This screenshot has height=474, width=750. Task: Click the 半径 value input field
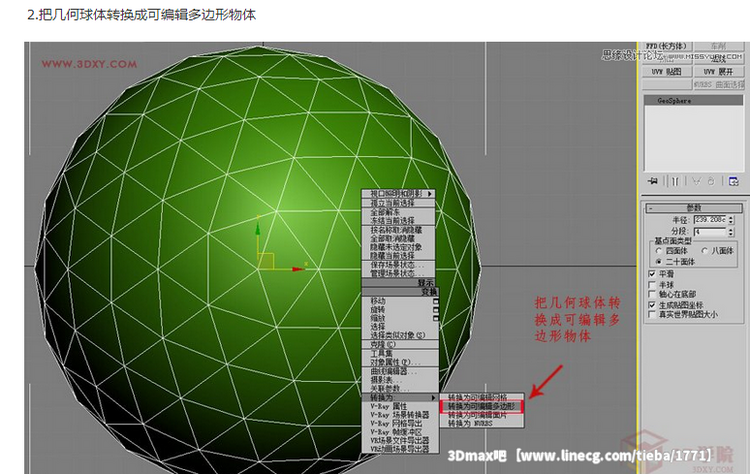click(x=710, y=220)
